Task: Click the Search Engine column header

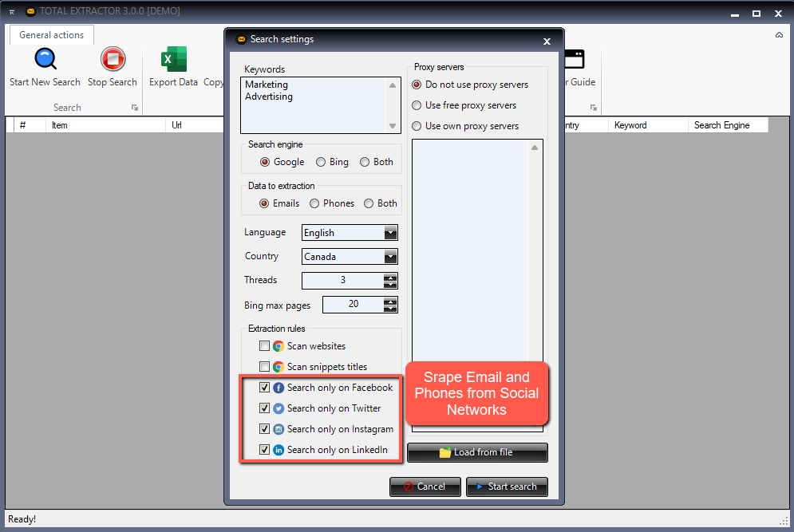Action: [729, 125]
